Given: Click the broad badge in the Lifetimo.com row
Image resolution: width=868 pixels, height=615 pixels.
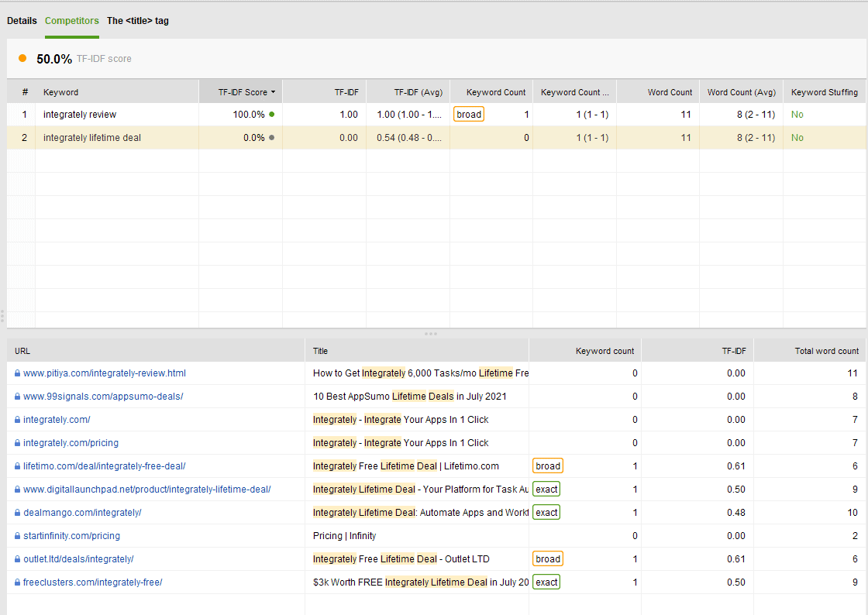Looking at the screenshot, I should [547, 466].
